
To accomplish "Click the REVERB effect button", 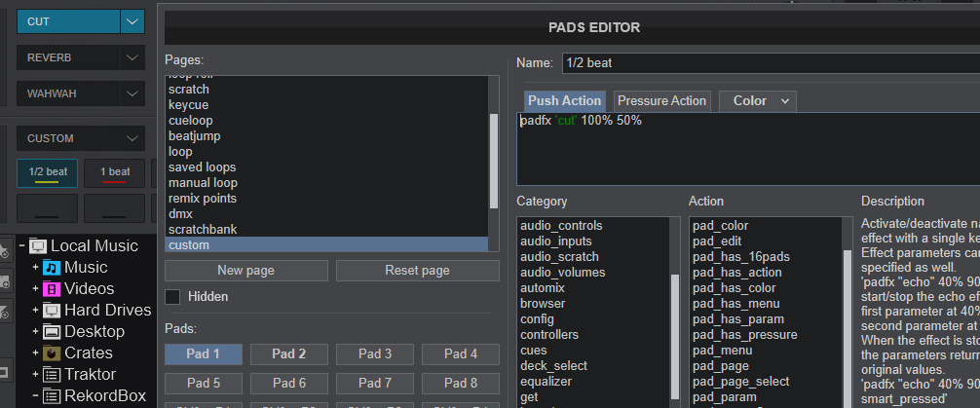I will [x=68, y=57].
